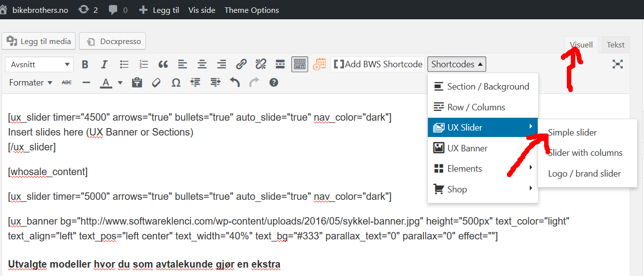Screen dimensions: 644x276
Task: Increase indent of paragraph
Action: click(x=215, y=83)
